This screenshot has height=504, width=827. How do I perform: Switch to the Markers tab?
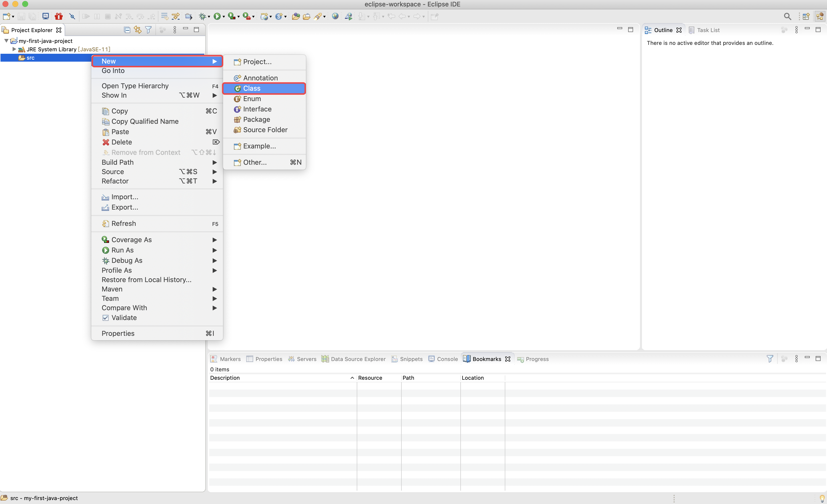pyautogui.click(x=226, y=359)
